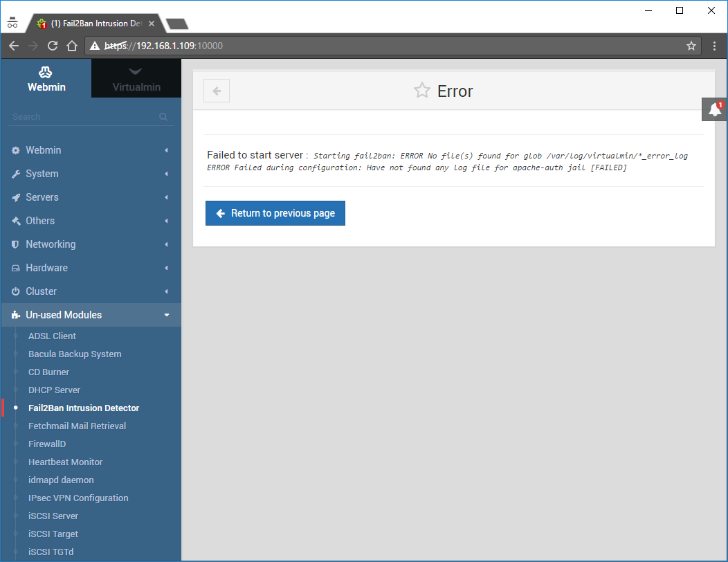Screen dimensions: 728x562
Task: Click the Servers rocket icon
Action: click(16, 197)
